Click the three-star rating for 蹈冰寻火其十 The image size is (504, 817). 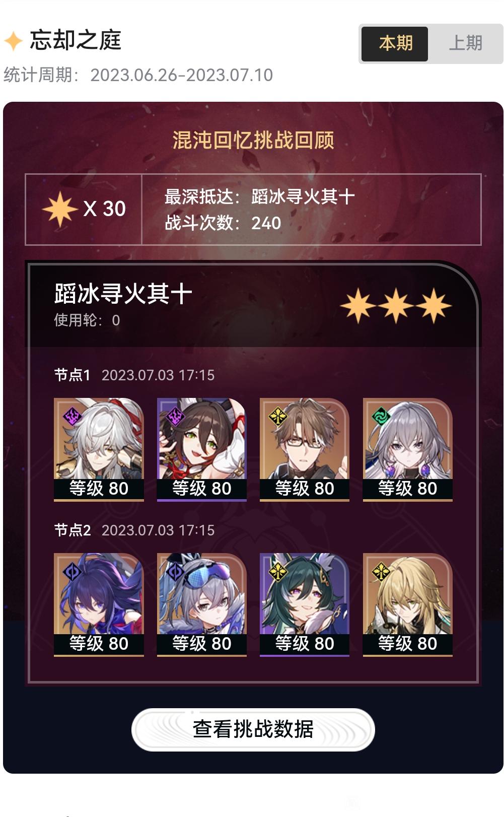pyautogui.click(x=396, y=306)
